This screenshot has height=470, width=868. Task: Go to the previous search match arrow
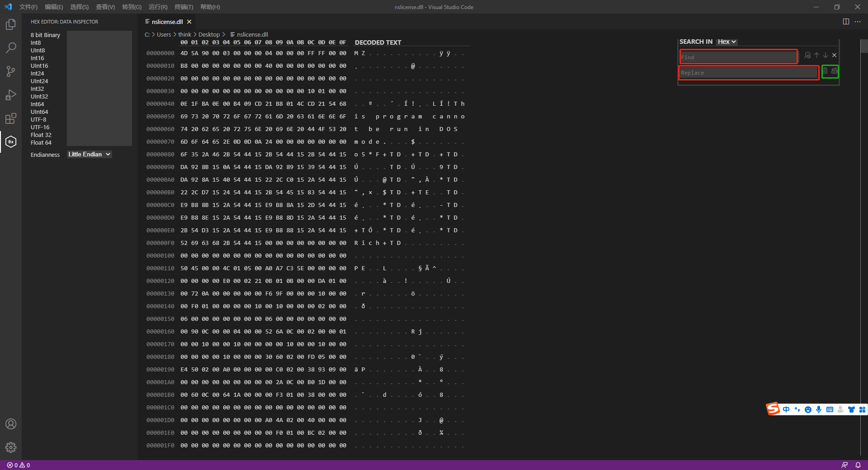[816, 55]
